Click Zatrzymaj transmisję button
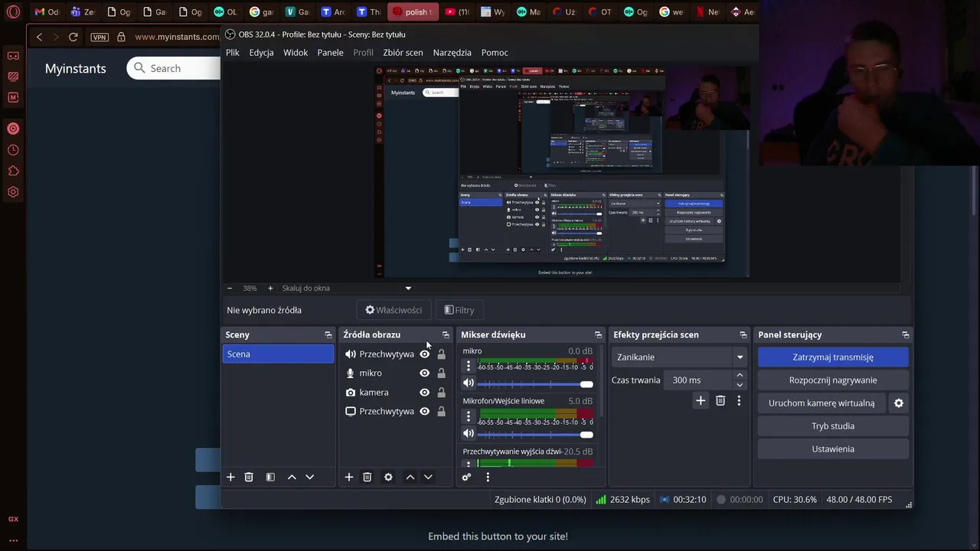Viewport: 980px width, 551px height. [x=833, y=357]
